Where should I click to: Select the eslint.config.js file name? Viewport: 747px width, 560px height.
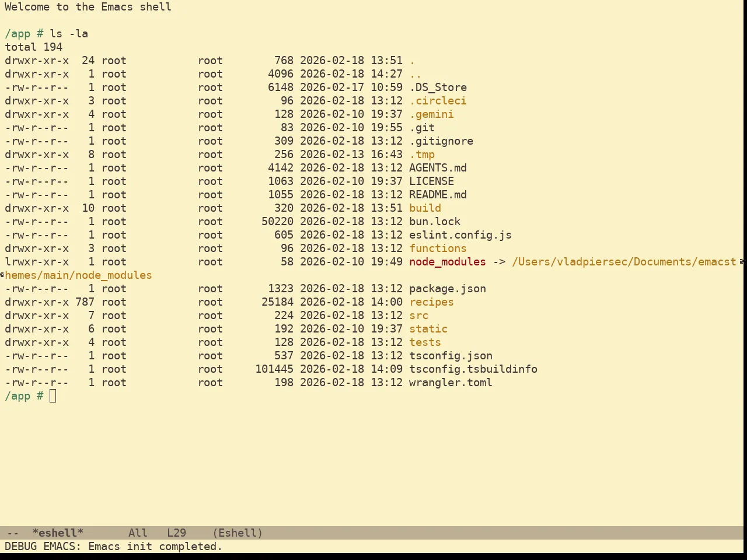point(460,235)
